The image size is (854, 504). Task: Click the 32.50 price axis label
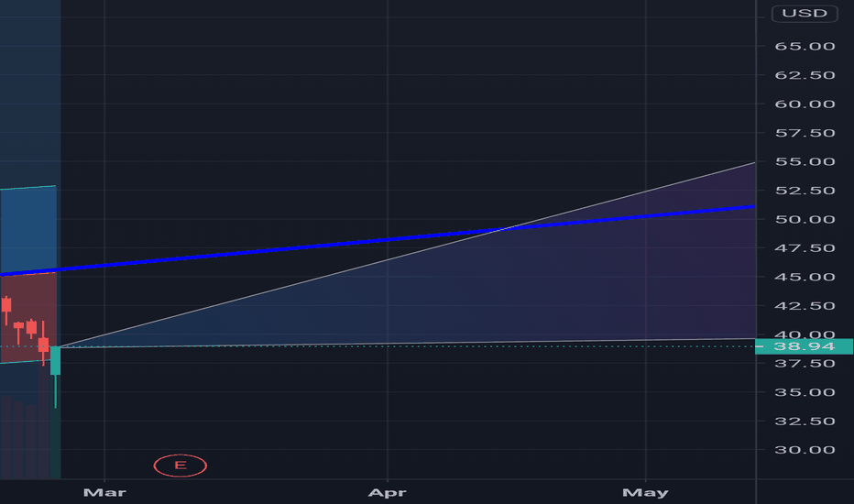coord(805,422)
